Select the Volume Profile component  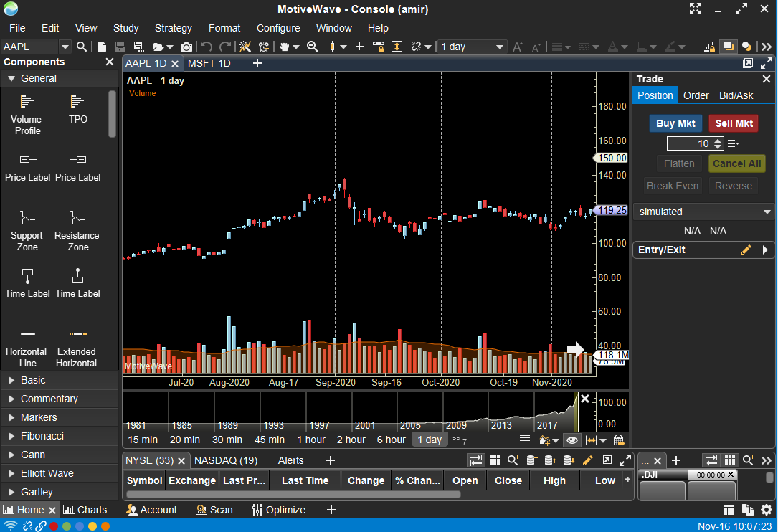click(27, 115)
